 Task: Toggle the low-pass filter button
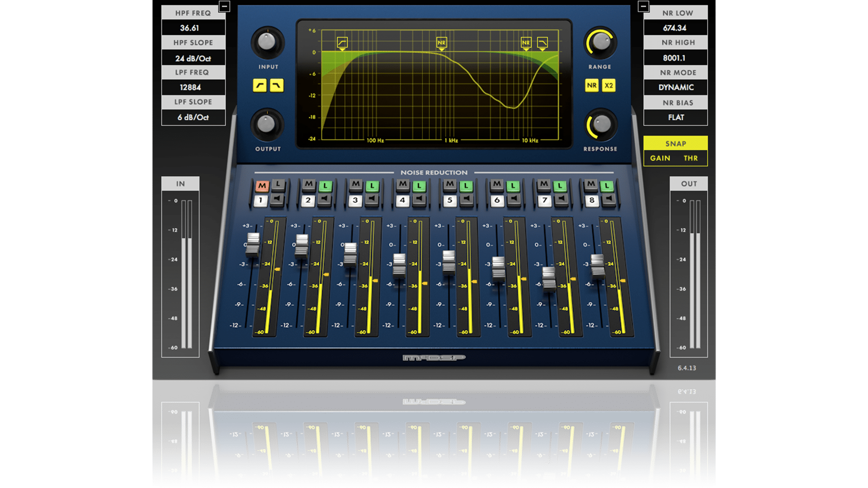point(277,85)
